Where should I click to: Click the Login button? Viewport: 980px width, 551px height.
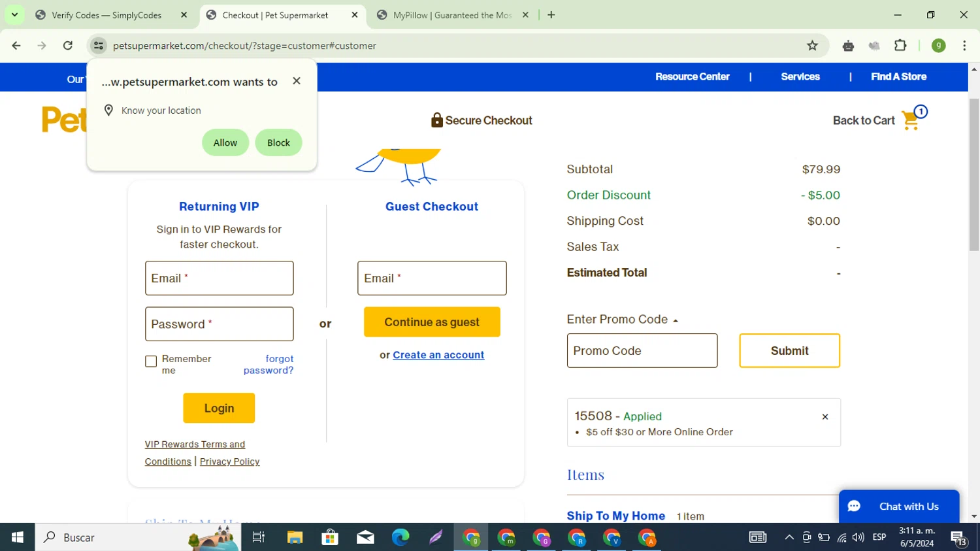(219, 408)
